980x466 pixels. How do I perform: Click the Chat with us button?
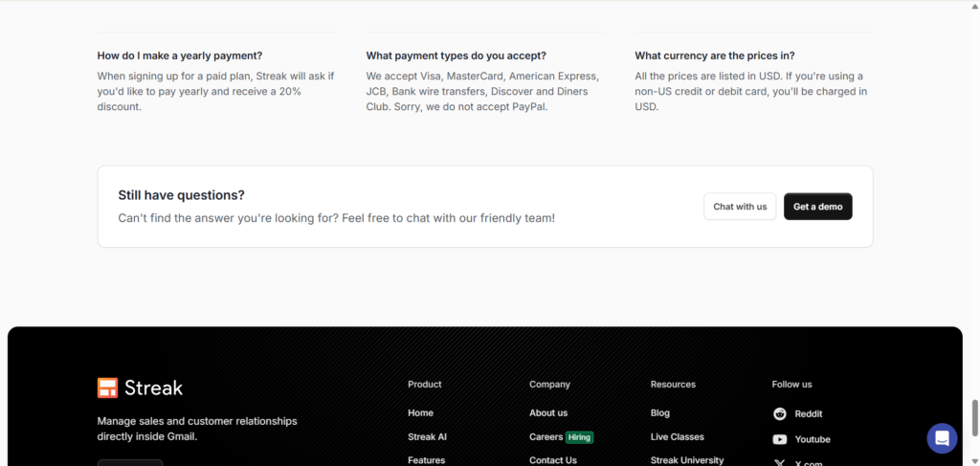[740, 206]
